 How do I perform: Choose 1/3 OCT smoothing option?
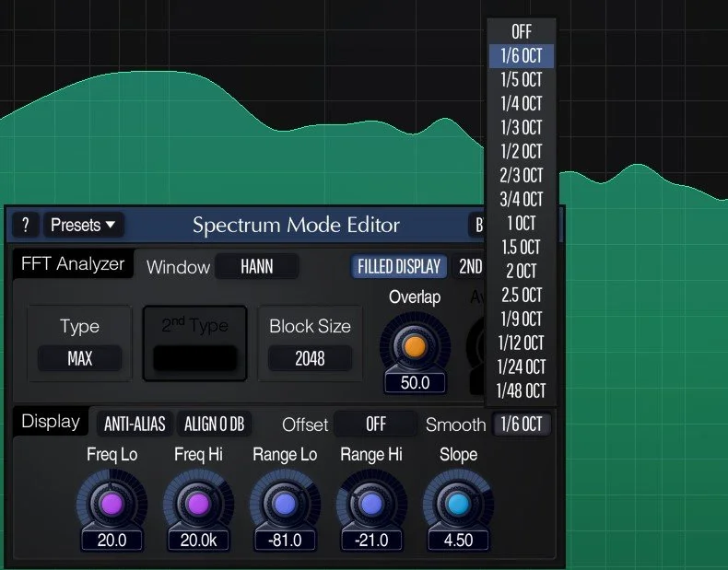[522, 128]
